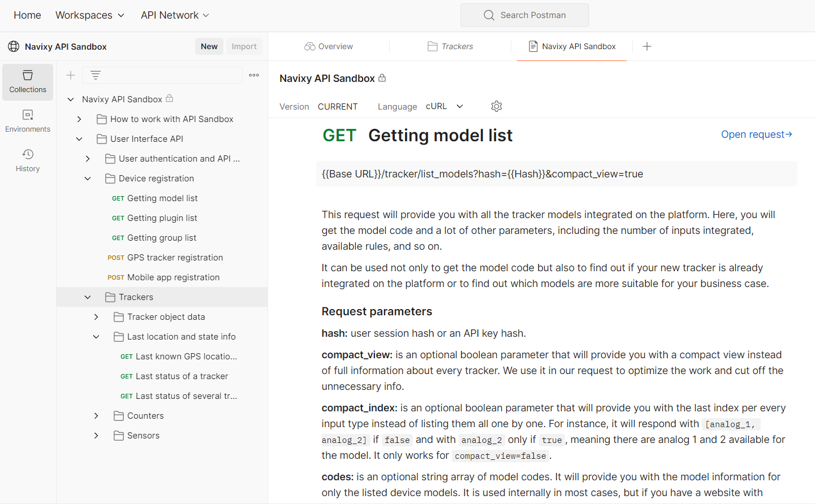Click the plus icon to create a collection
This screenshot has width=815, height=504.
71,75
